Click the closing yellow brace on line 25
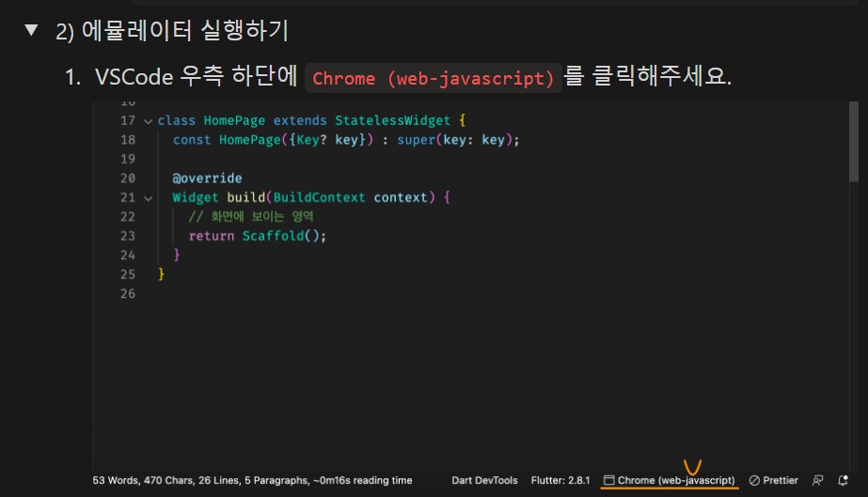Screen dimensions: 868x497 [161, 274]
